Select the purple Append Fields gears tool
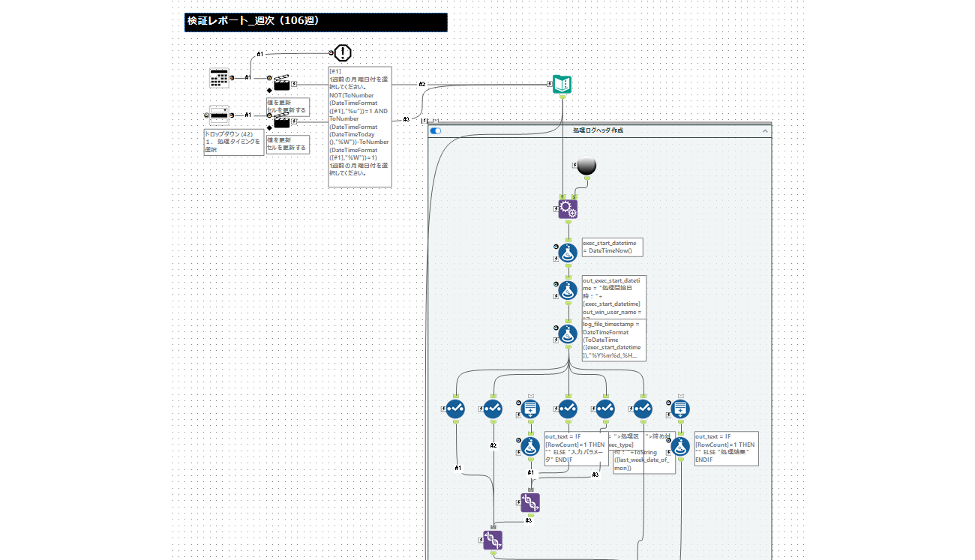This screenshot has width=975, height=560. pyautogui.click(x=568, y=208)
